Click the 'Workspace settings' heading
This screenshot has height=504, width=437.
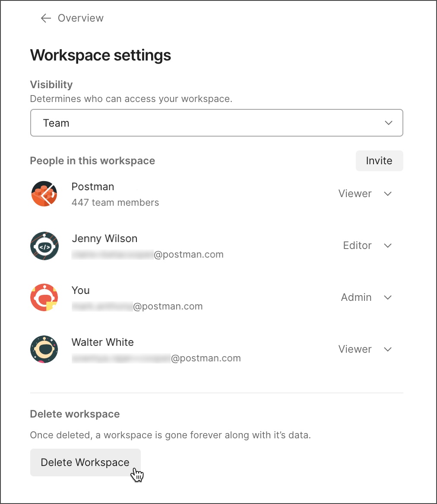point(101,55)
